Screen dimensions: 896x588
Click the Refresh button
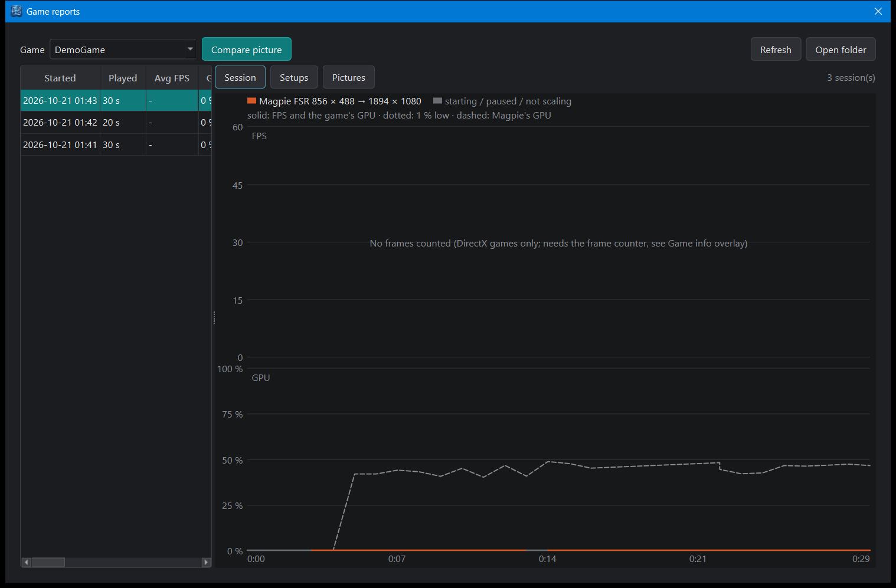(x=776, y=50)
